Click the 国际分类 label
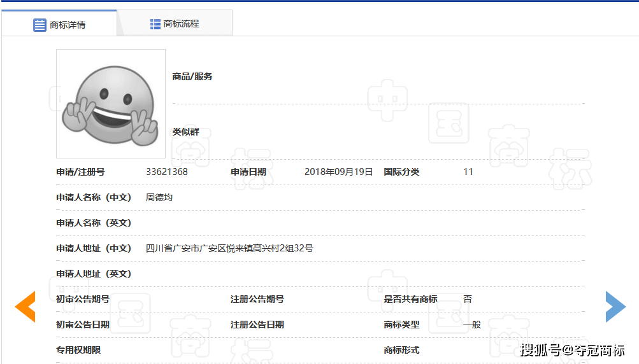The image size is (639, 364). [x=401, y=172]
